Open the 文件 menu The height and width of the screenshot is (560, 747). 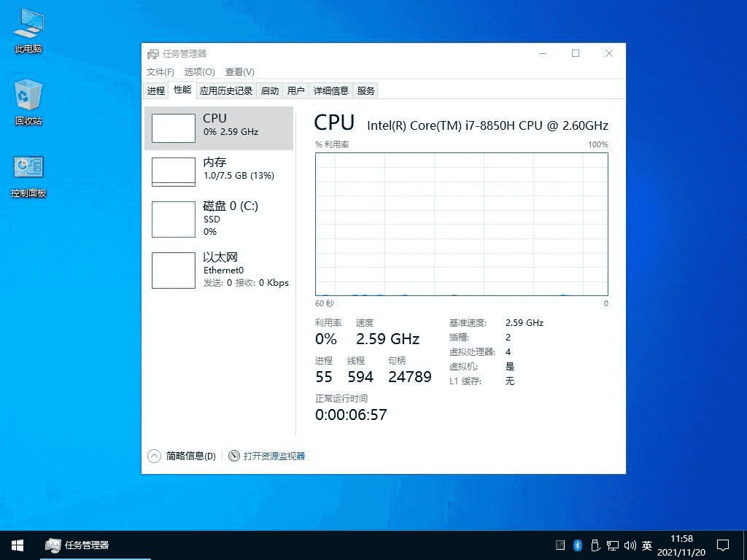pyautogui.click(x=158, y=71)
